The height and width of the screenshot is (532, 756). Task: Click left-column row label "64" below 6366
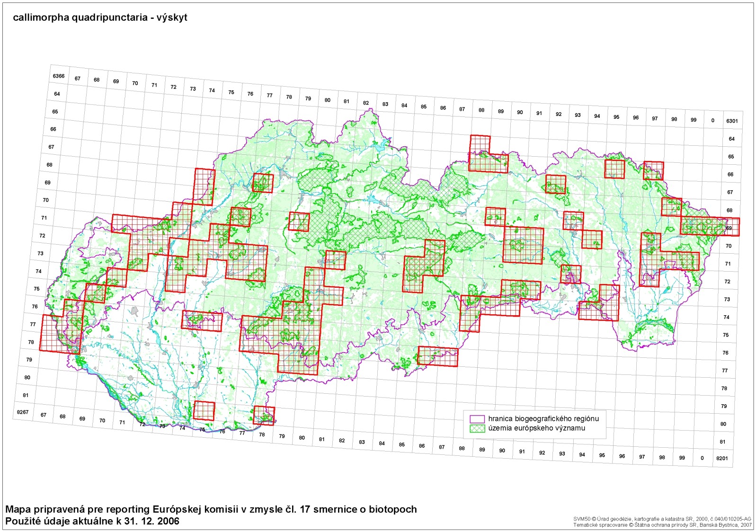(57, 94)
